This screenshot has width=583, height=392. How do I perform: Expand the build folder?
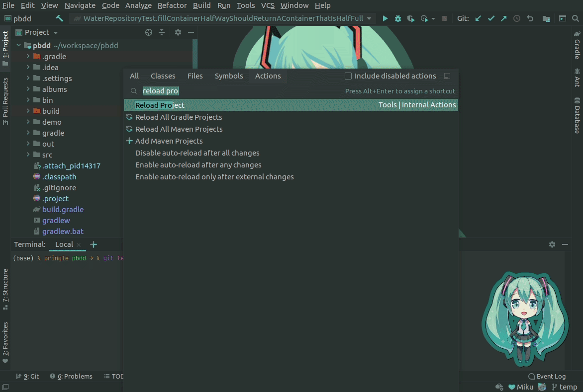[28, 111]
